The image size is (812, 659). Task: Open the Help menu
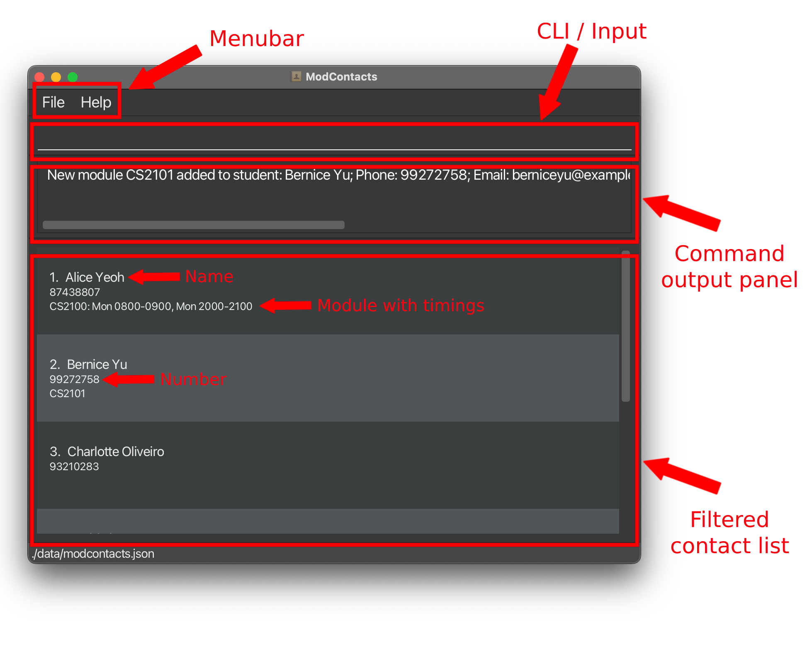[x=96, y=102]
